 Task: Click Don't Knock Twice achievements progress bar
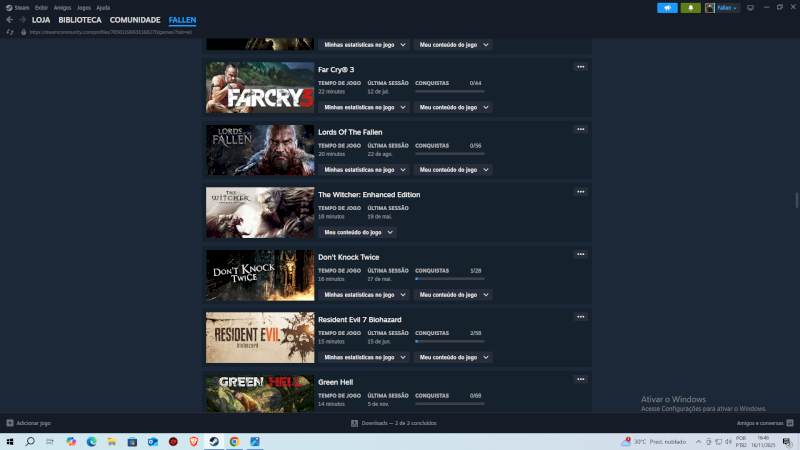449,279
